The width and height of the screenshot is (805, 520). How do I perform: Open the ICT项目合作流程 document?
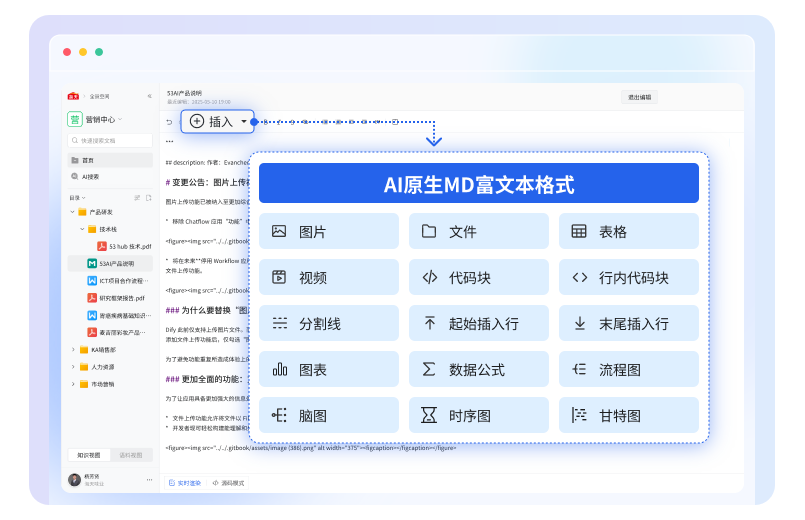point(119,281)
